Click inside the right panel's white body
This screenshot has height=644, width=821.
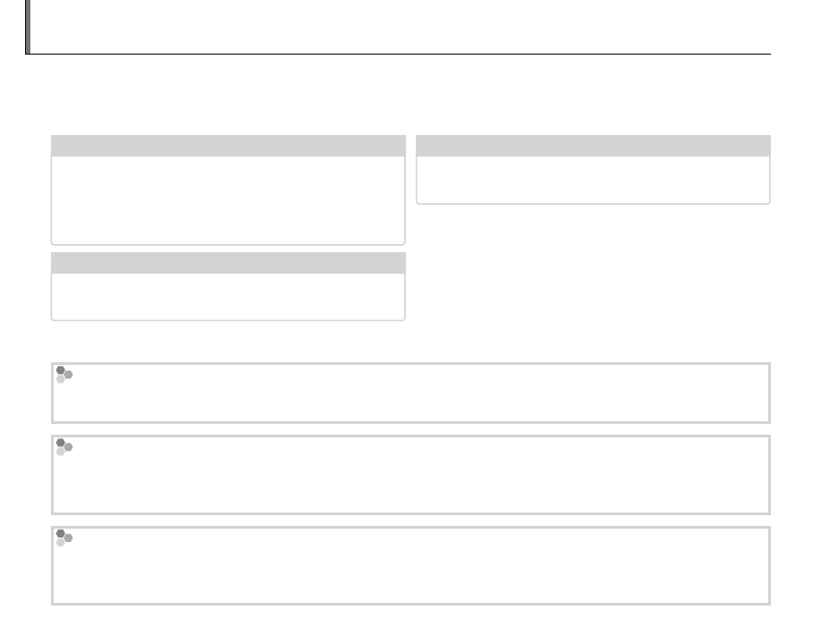(593, 180)
